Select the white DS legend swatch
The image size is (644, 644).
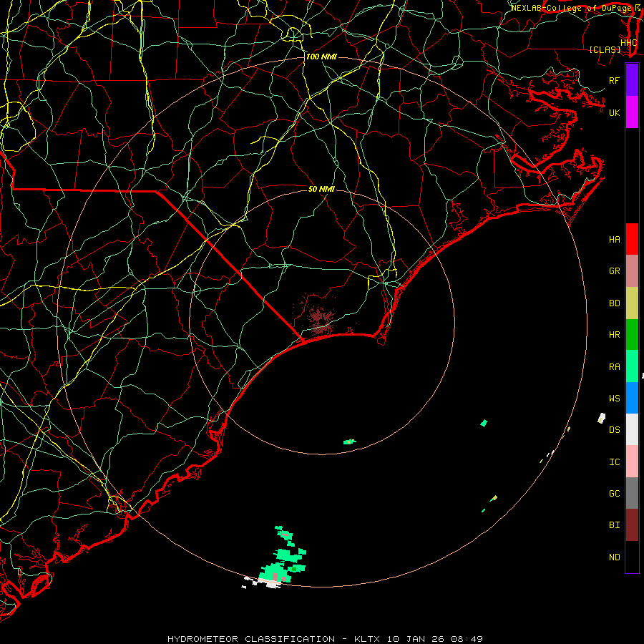tap(632, 429)
